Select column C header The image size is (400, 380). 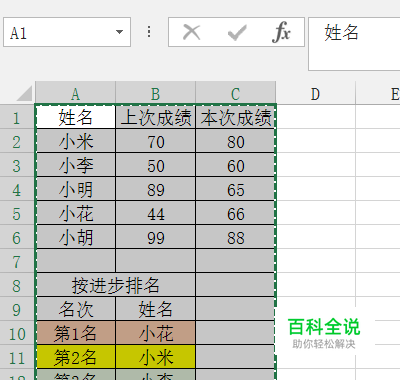(x=236, y=94)
